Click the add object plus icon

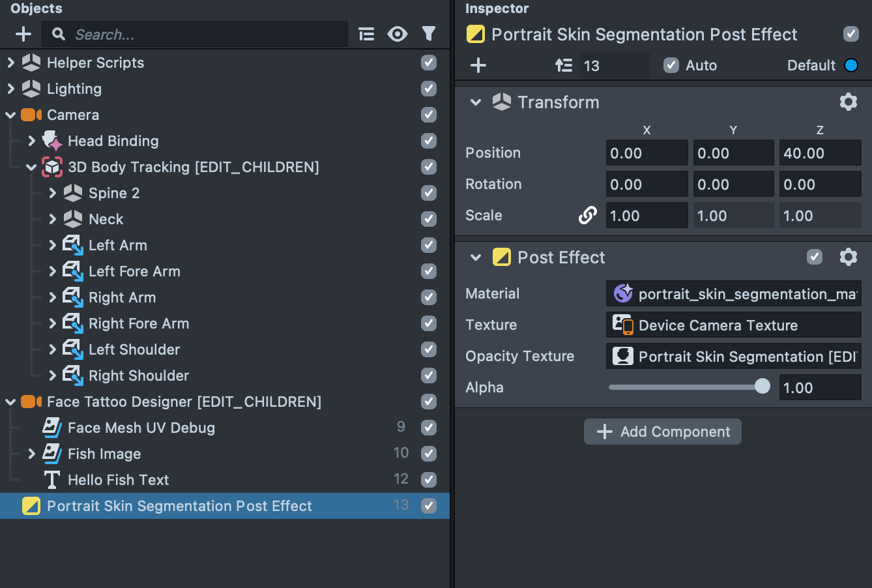click(x=23, y=34)
